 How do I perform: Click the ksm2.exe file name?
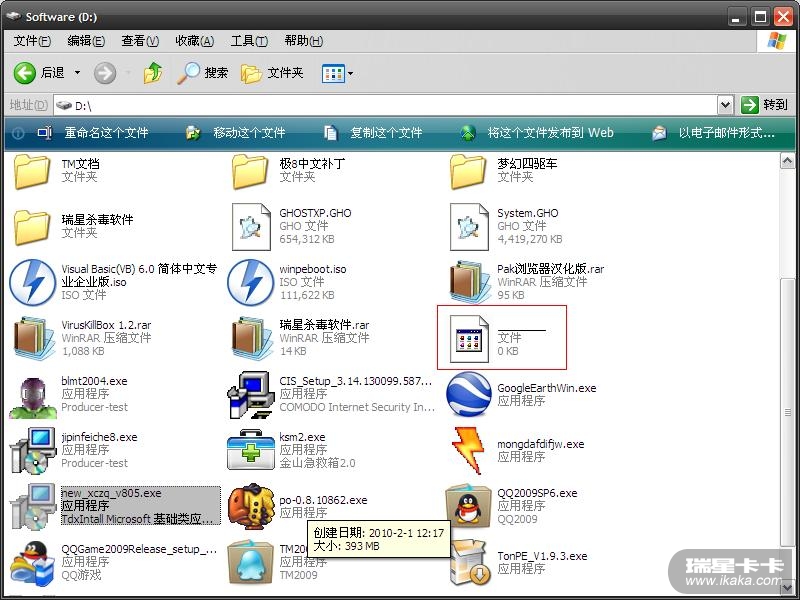302,437
